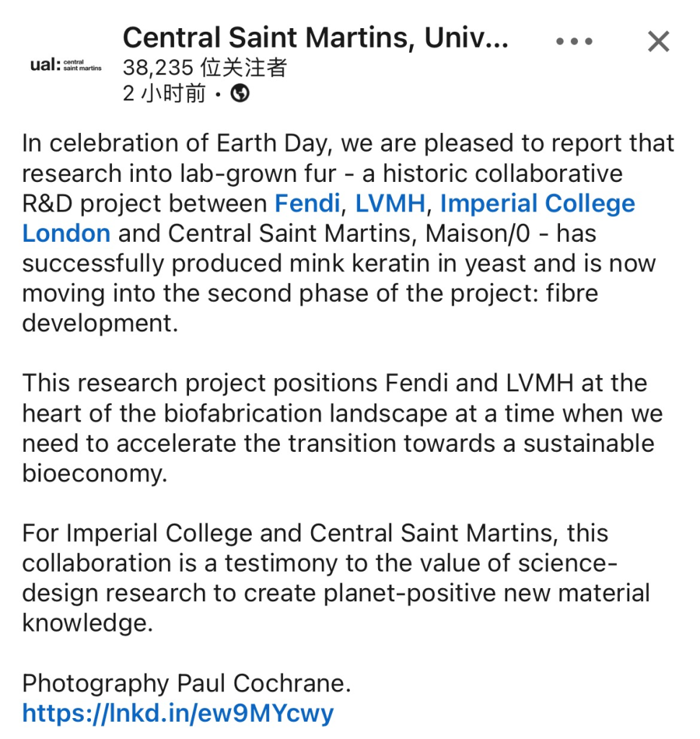Click the globe public visibility icon
Viewport: 700px width, 739px height.
pyautogui.click(x=240, y=93)
